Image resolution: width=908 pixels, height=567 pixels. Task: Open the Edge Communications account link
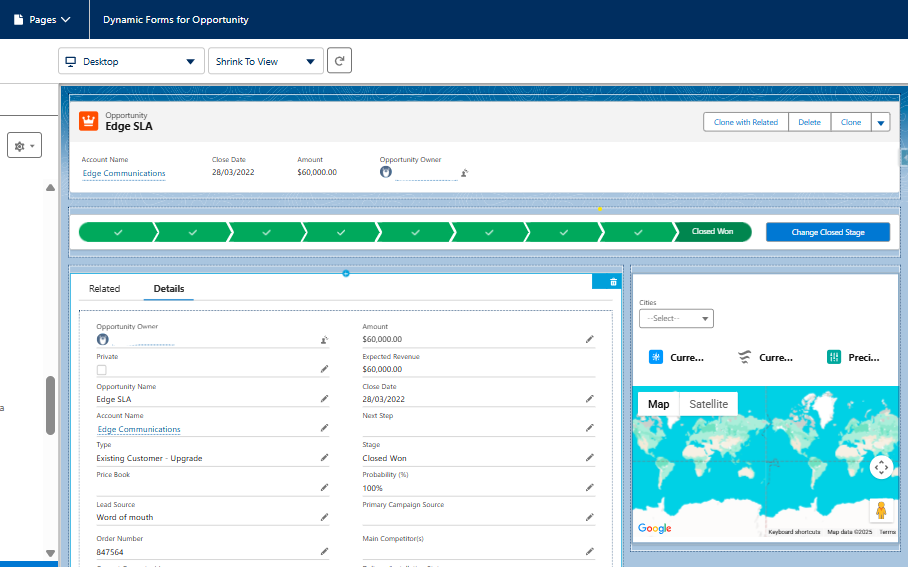(x=124, y=173)
